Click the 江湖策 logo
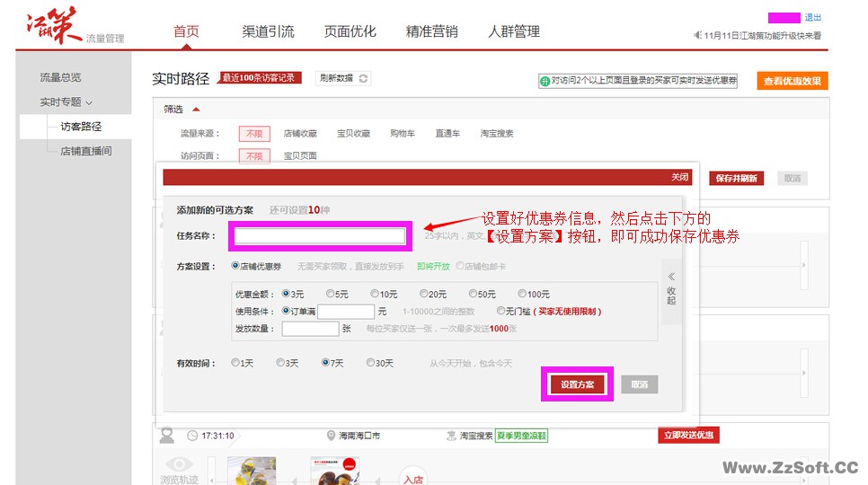Image resolution: width=868 pixels, height=485 pixels. click(54, 25)
